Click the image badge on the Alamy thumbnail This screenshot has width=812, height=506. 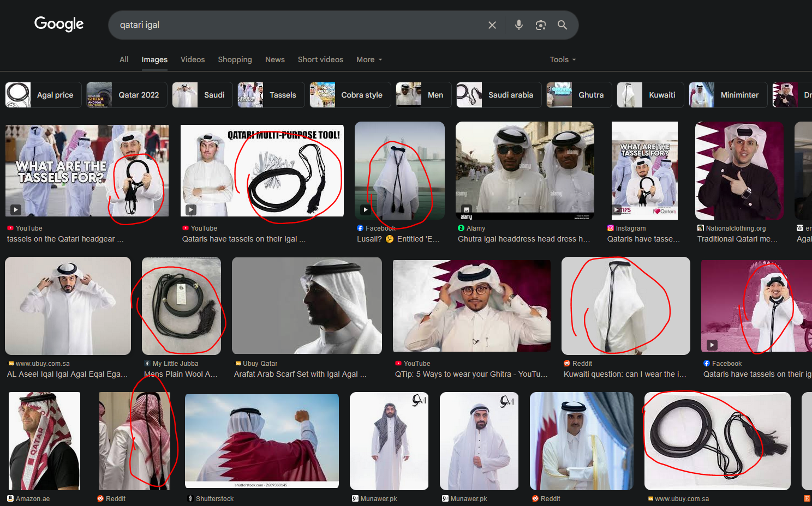pyautogui.click(x=467, y=209)
